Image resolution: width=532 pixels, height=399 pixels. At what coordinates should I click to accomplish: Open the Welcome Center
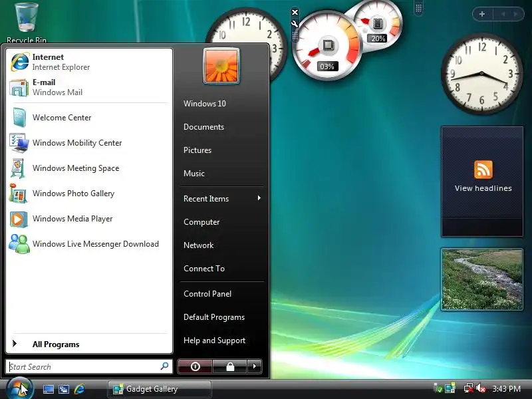point(89,118)
